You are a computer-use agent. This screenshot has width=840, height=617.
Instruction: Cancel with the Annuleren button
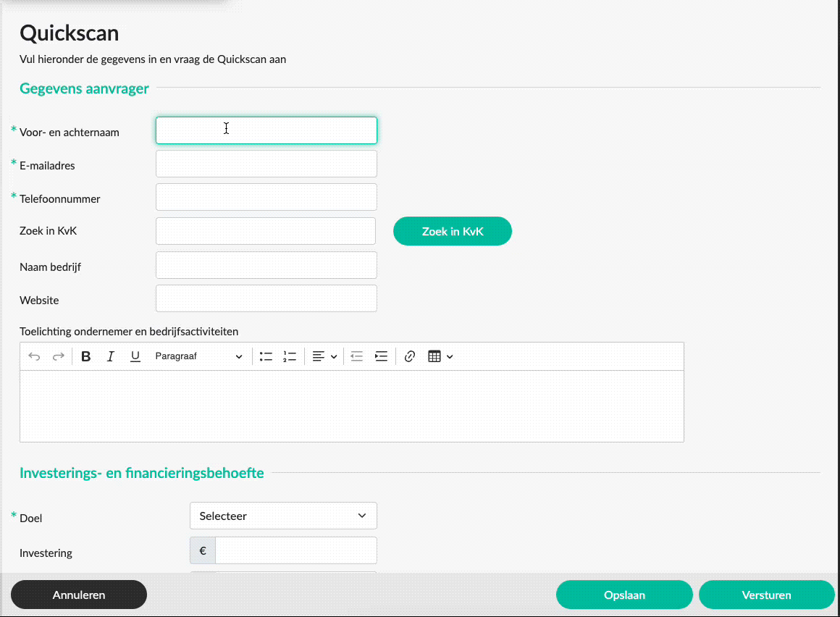[79, 595]
